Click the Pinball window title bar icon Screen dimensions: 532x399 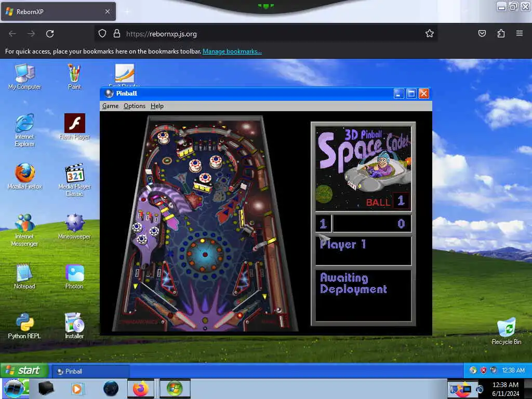point(109,94)
